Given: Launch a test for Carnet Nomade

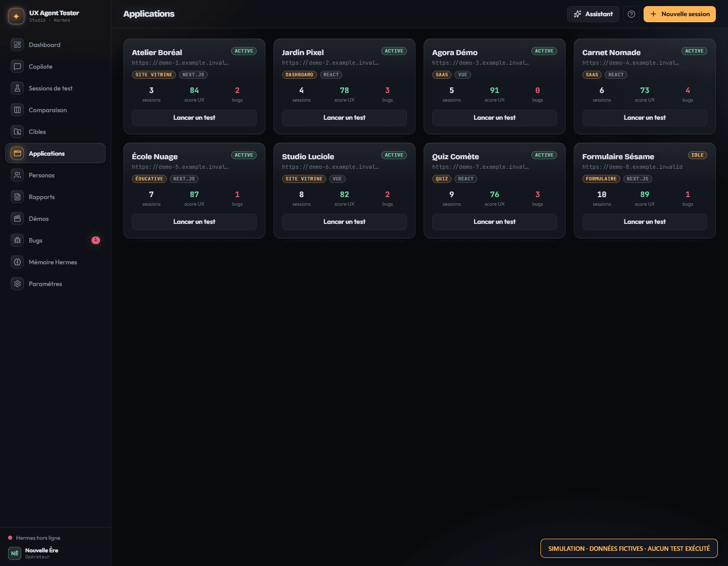Looking at the screenshot, I should [645, 118].
